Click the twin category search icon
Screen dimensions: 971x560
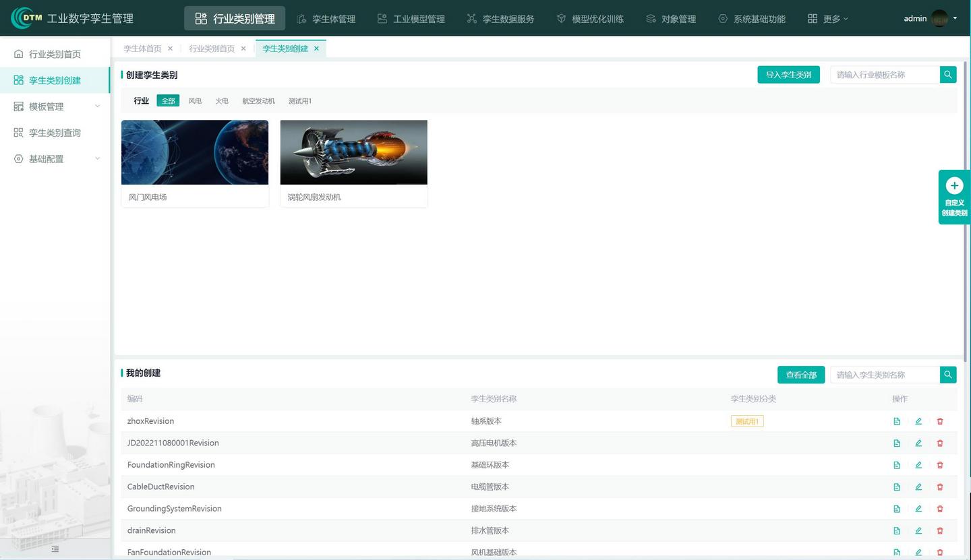(948, 375)
